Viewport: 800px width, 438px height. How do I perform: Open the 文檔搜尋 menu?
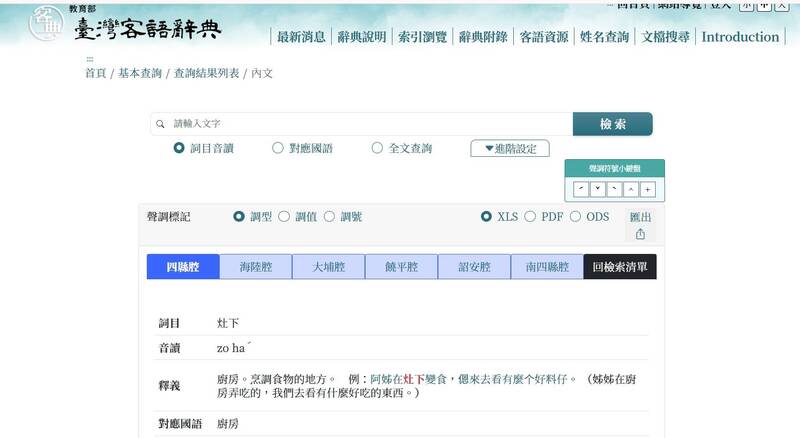665,37
